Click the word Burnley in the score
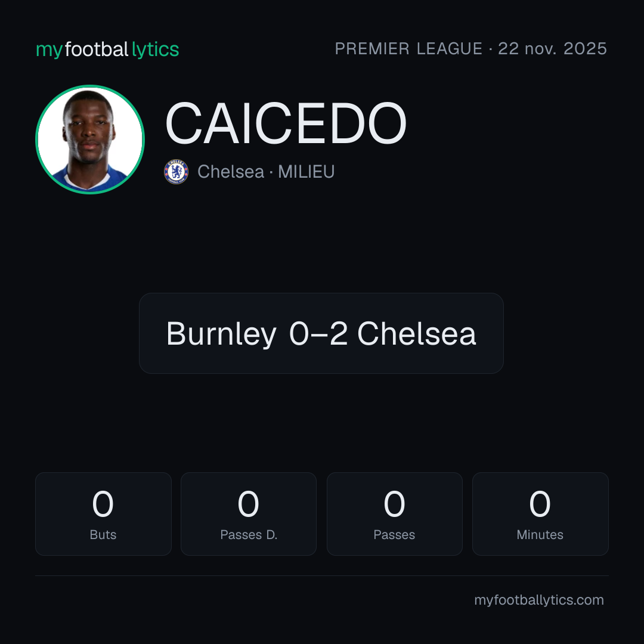The height and width of the screenshot is (644, 644). tap(221, 334)
